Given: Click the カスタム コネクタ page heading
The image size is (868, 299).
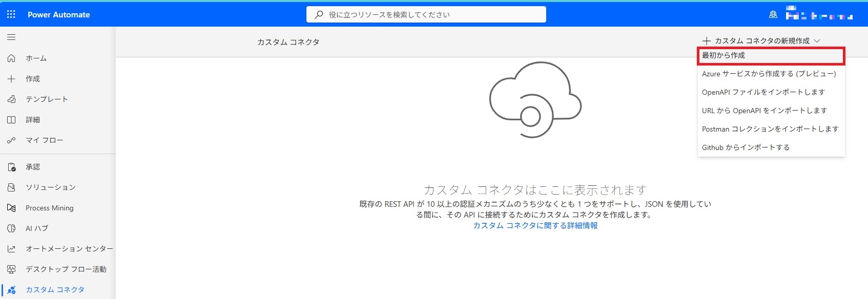Looking at the screenshot, I should click(x=288, y=42).
